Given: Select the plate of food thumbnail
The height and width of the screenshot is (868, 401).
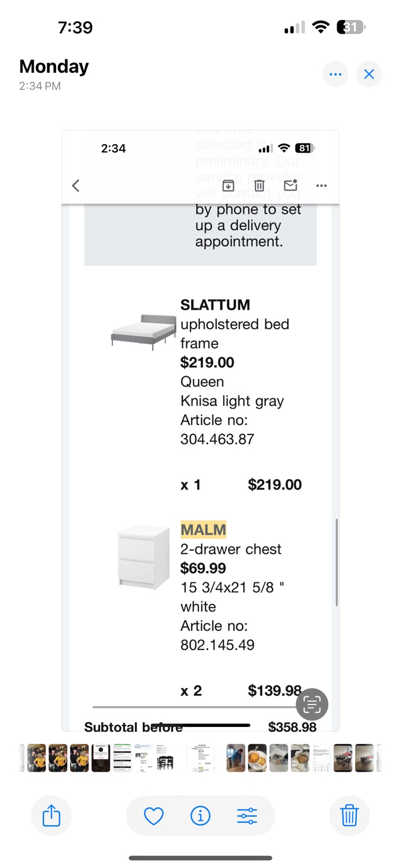Looking at the screenshot, I should pos(257,758).
